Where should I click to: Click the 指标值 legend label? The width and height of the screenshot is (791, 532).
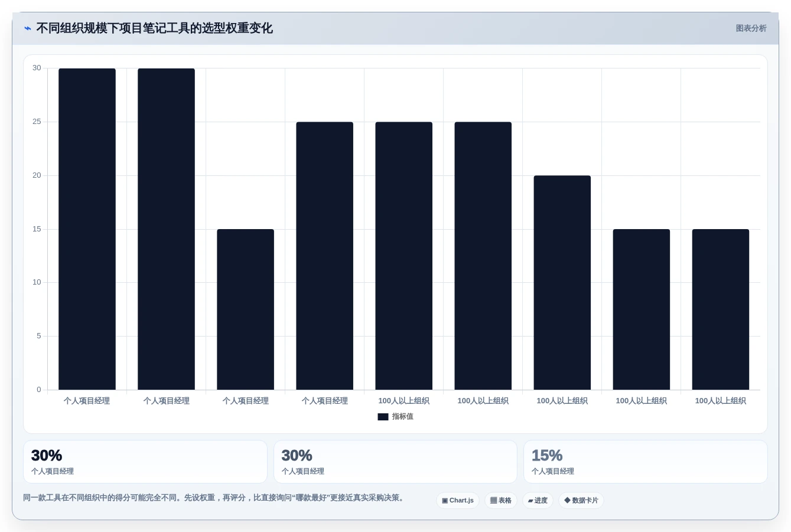point(402,417)
